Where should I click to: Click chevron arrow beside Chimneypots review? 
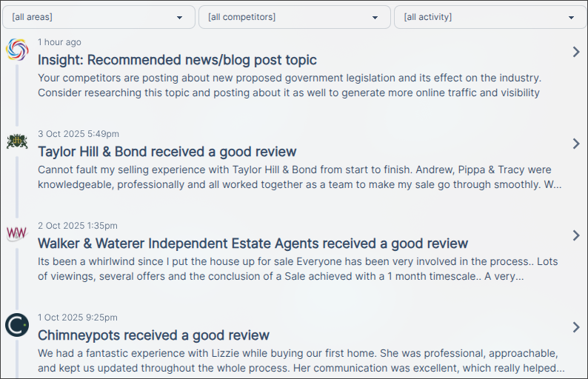[576, 327]
